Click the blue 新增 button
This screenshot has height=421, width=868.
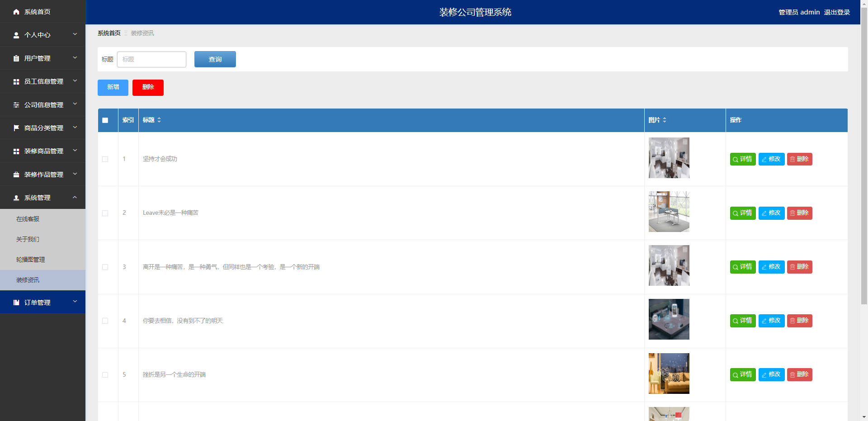click(x=113, y=87)
